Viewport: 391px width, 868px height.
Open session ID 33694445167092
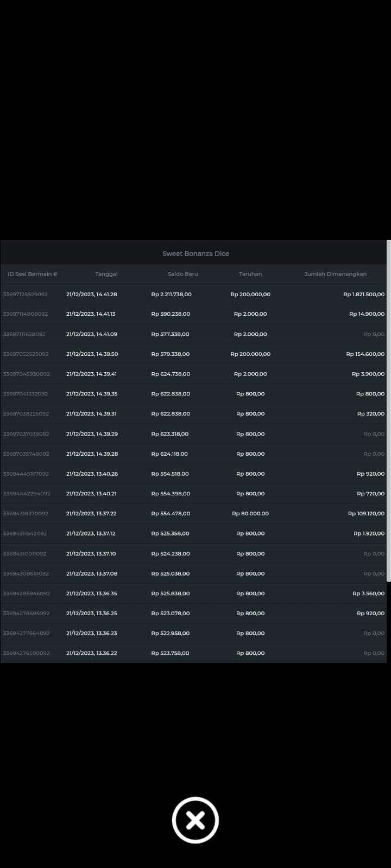(x=26, y=474)
